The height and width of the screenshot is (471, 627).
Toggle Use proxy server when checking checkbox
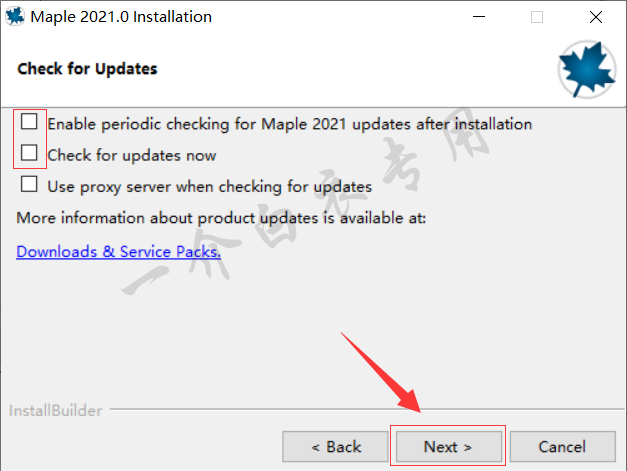pyautogui.click(x=29, y=184)
